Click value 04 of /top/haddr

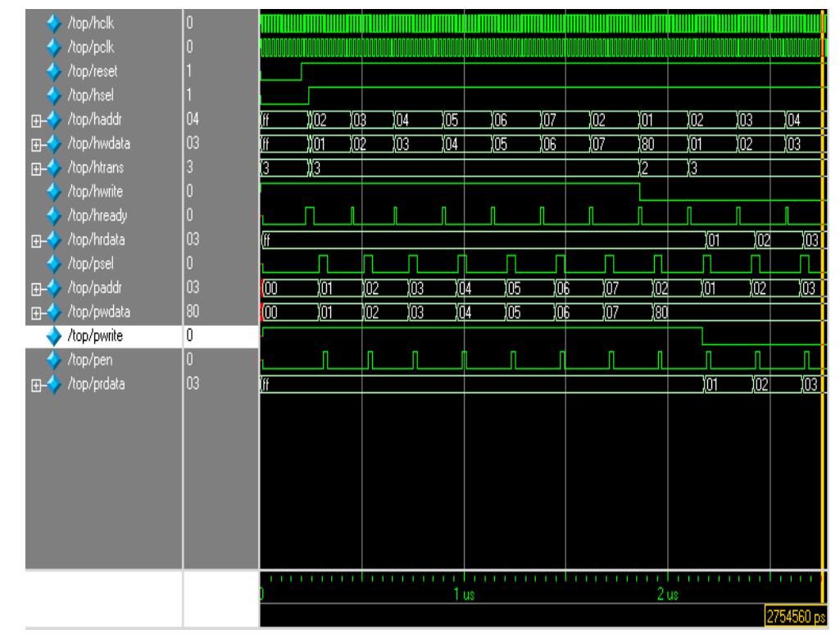pyautogui.click(x=193, y=119)
